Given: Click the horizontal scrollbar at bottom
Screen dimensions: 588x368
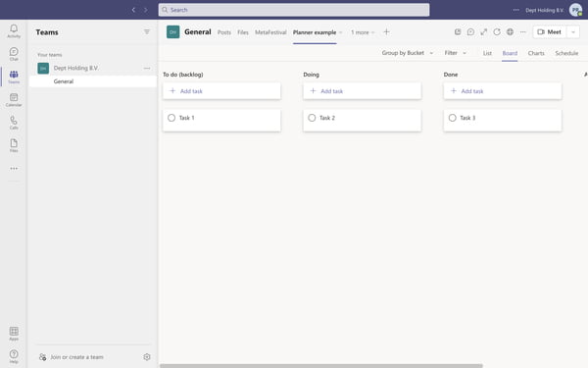Looking at the screenshot, I should point(321,366).
